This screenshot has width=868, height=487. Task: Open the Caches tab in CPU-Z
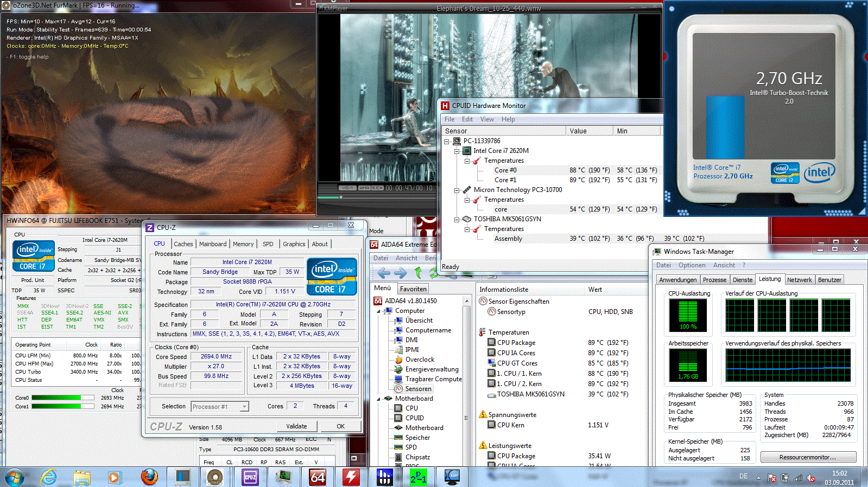tap(183, 244)
